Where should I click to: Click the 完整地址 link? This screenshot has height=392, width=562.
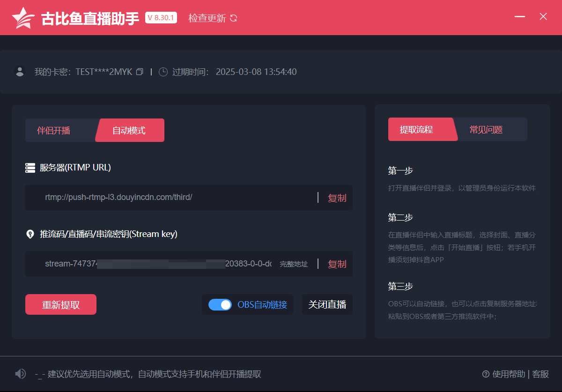(294, 264)
